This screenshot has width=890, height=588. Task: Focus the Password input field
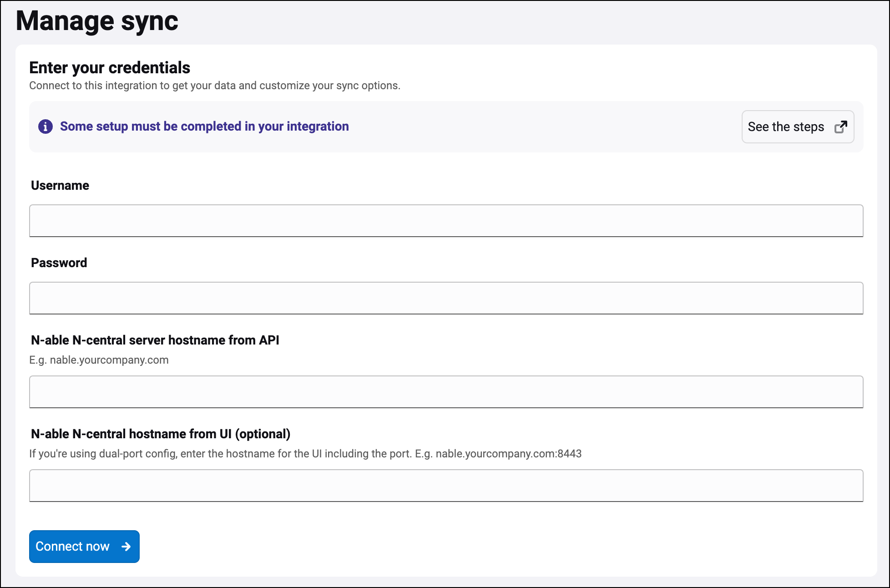tap(446, 298)
